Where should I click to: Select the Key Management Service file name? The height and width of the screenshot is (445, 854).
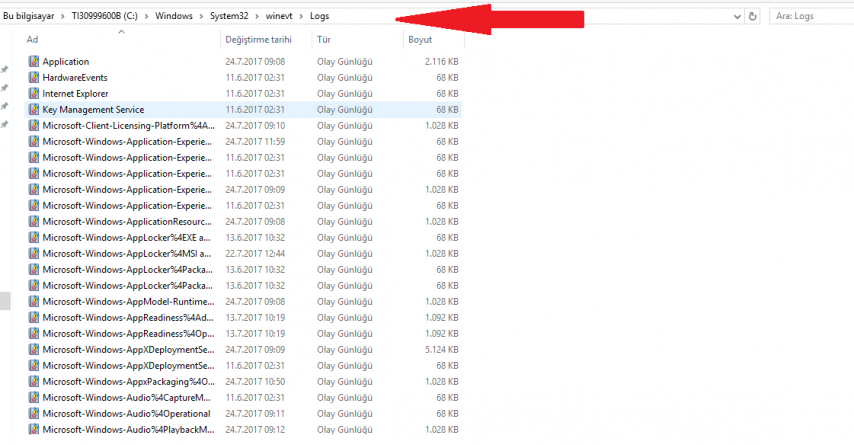(94, 109)
